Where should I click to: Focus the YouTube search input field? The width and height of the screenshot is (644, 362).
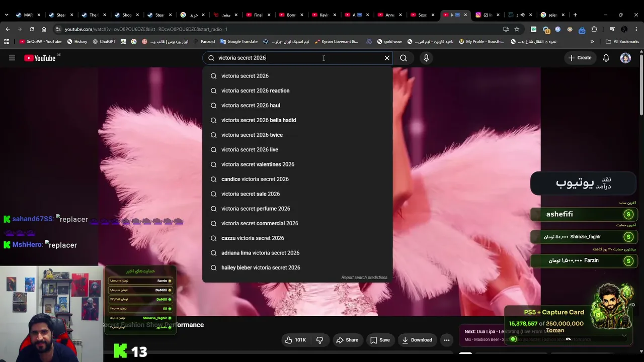(297, 58)
